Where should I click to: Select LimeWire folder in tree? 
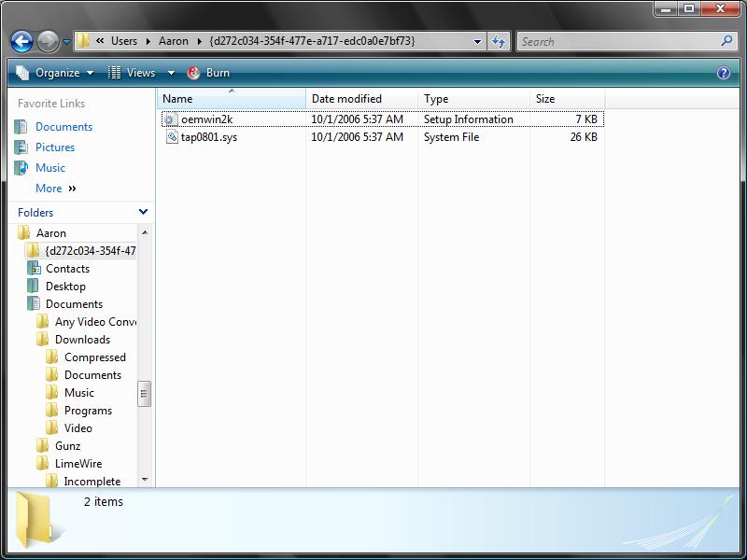pyautogui.click(x=78, y=463)
